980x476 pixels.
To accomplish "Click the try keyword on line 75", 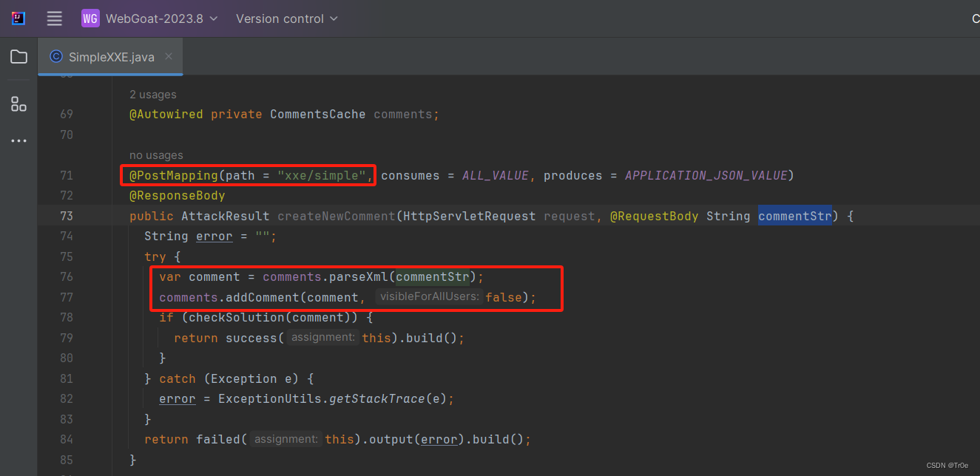I will pos(155,256).
